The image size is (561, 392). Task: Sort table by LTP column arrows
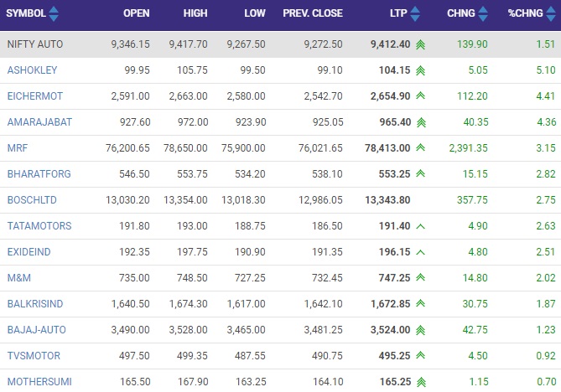(x=415, y=13)
